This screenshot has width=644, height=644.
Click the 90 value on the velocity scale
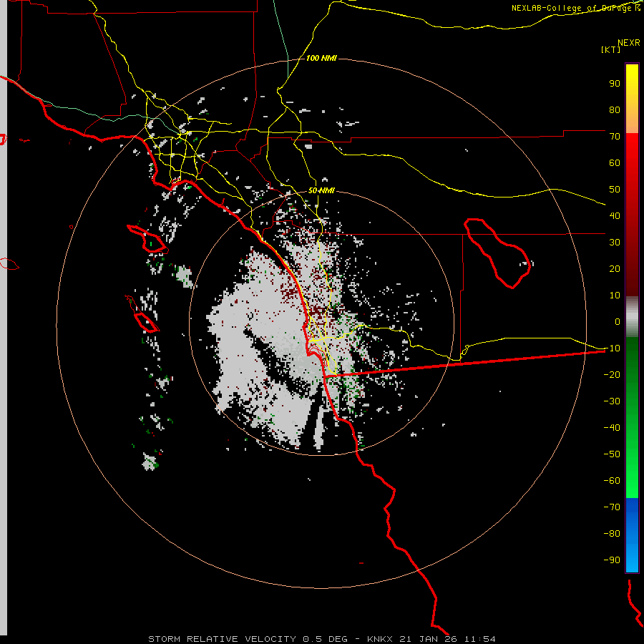tap(615, 84)
